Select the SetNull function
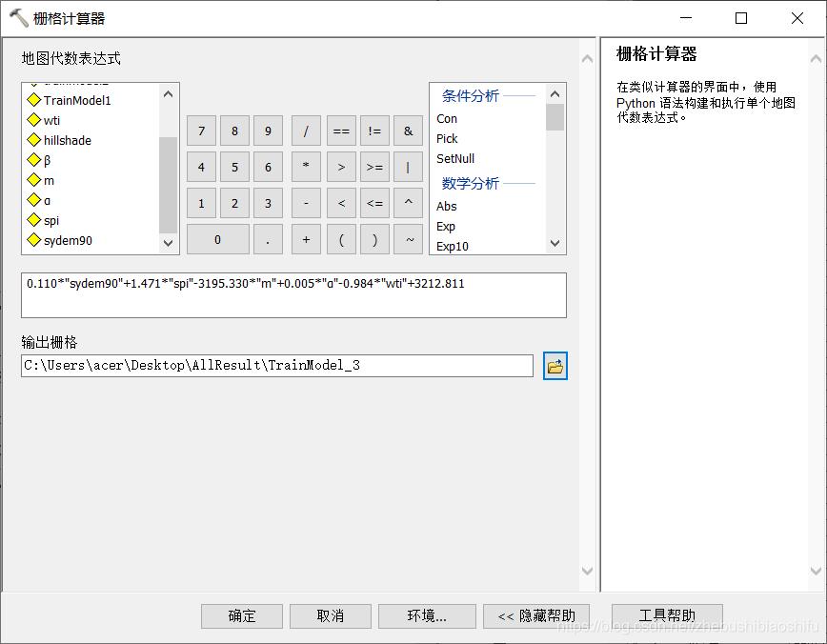Viewport: 827px width, 644px height. pyautogui.click(x=454, y=158)
